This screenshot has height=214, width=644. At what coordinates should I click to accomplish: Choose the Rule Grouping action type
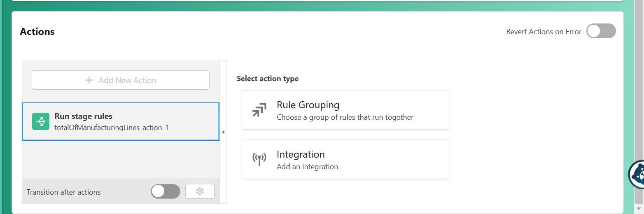[345, 110]
